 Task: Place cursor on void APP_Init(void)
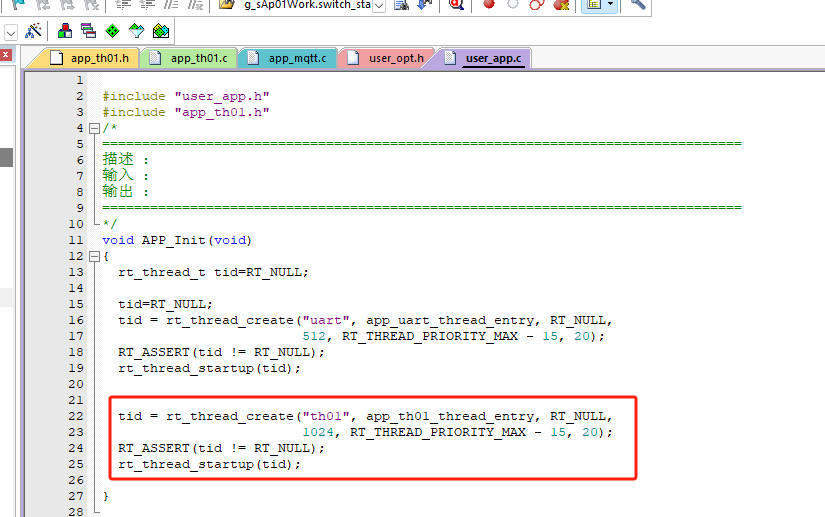[177, 240]
